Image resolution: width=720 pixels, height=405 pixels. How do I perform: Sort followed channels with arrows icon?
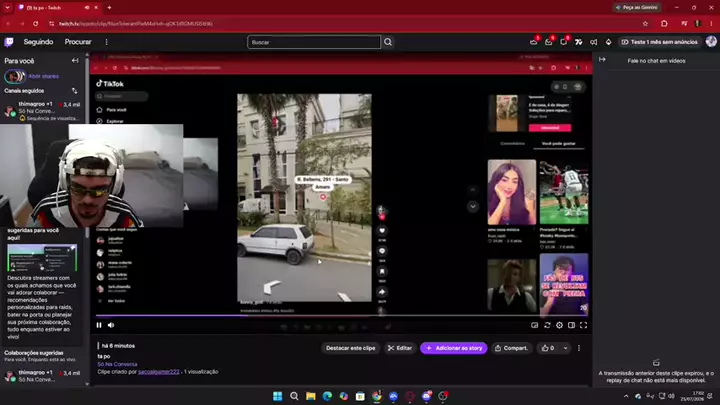click(x=75, y=91)
